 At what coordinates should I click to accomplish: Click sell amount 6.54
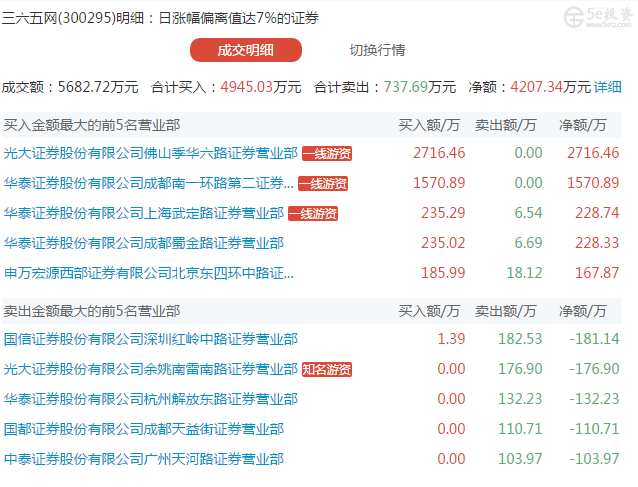coord(528,213)
